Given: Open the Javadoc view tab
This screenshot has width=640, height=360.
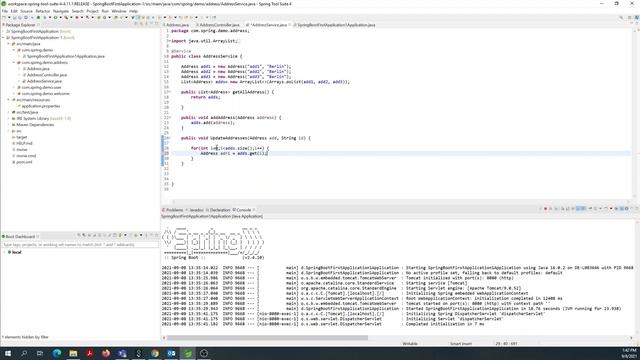Looking at the screenshot, I should pyautogui.click(x=196, y=210).
